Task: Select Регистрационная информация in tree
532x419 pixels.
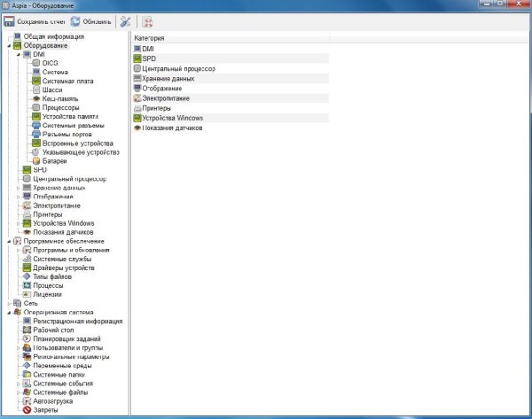Action: pos(78,321)
